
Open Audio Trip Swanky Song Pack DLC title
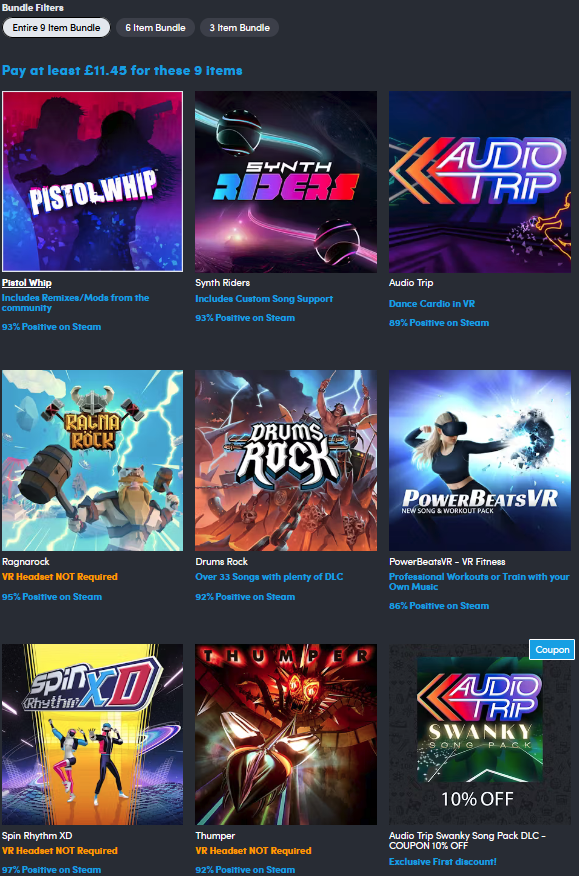click(467, 841)
